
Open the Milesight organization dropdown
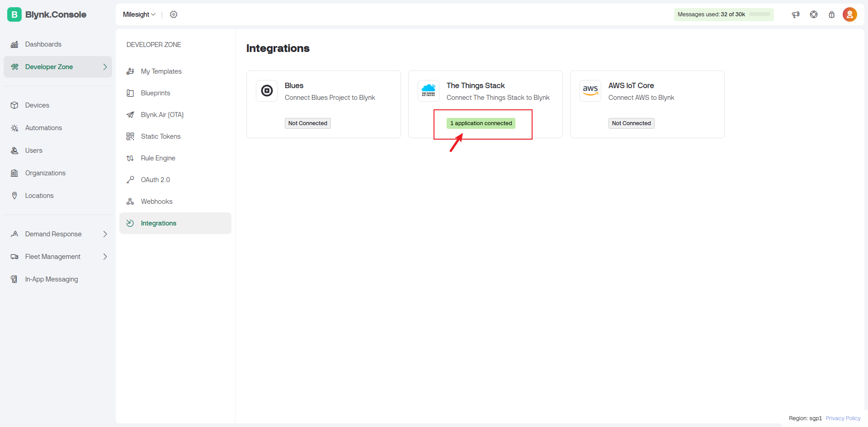click(x=139, y=14)
